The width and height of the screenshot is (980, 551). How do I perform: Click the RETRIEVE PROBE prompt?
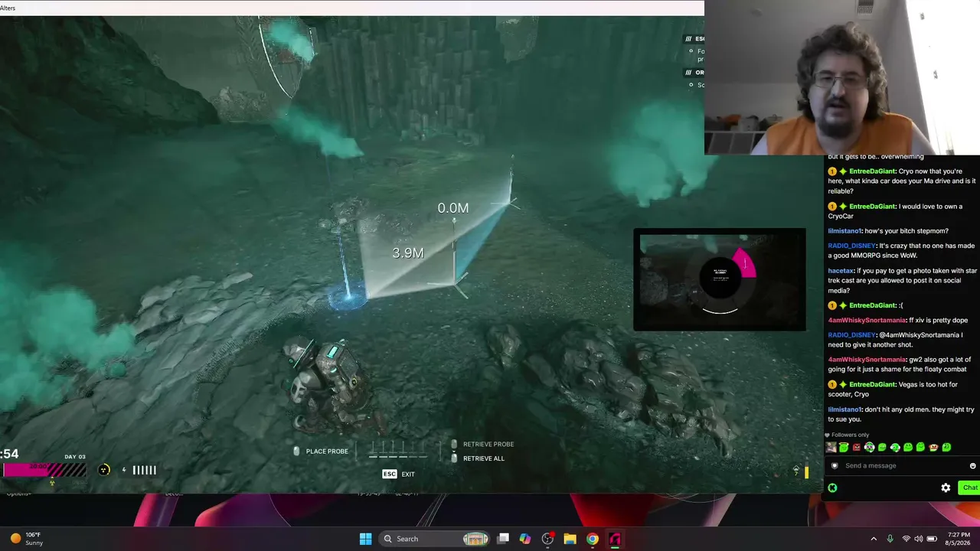pos(482,444)
